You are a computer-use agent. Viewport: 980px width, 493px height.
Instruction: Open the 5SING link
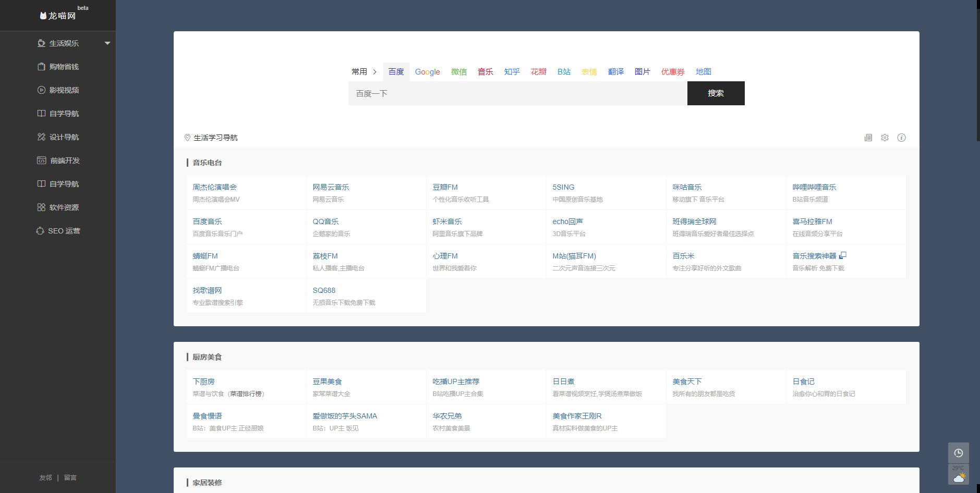563,187
